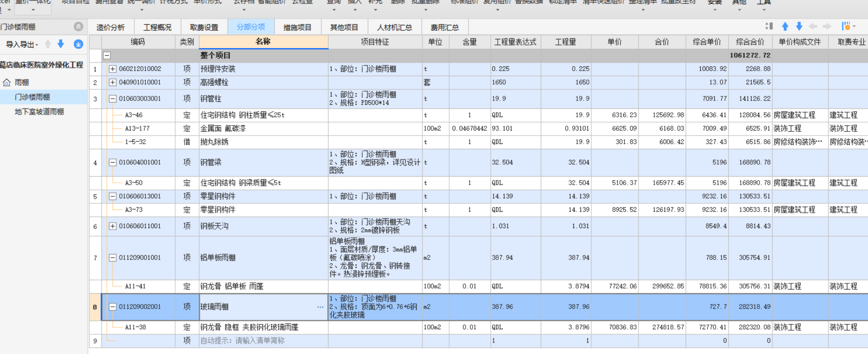Screen dimensions: 868x354
Task: Click the row height adjust icon in the toolbar
Action: click(x=769, y=26)
